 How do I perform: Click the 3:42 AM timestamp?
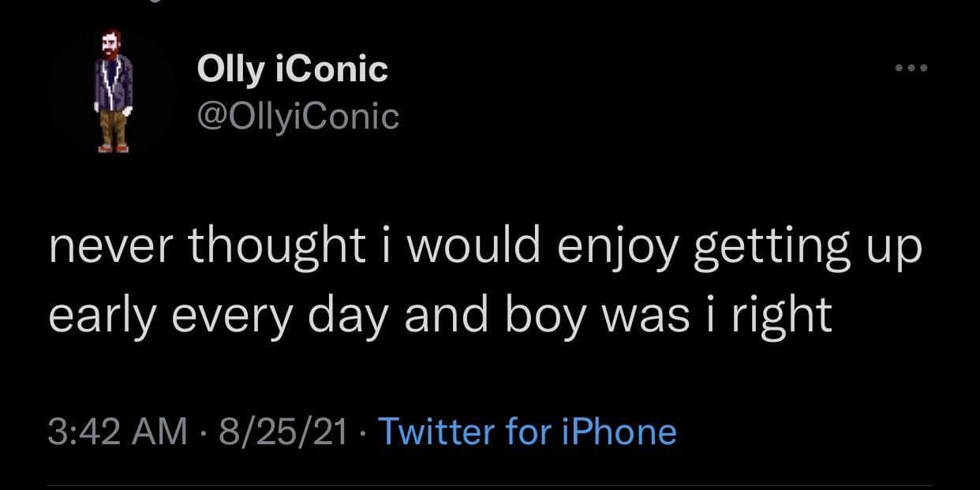pos(118,432)
